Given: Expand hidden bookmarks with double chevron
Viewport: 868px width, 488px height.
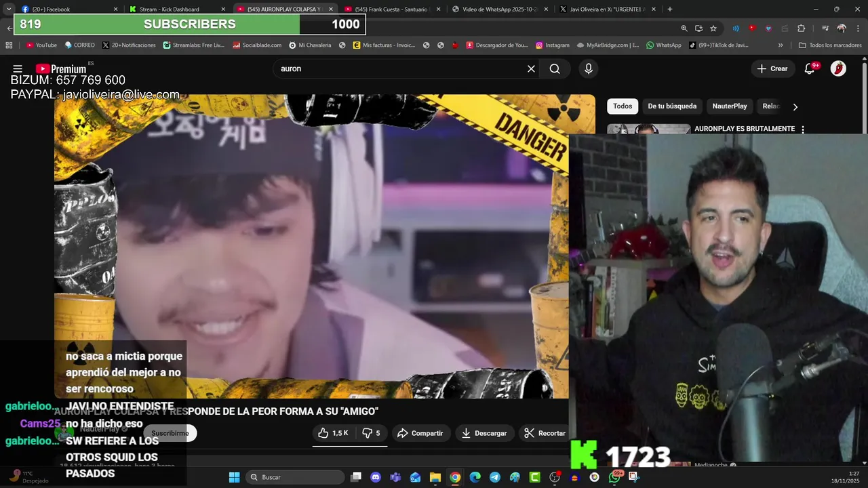Looking at the screenshot, I should [x=781, y=45].
